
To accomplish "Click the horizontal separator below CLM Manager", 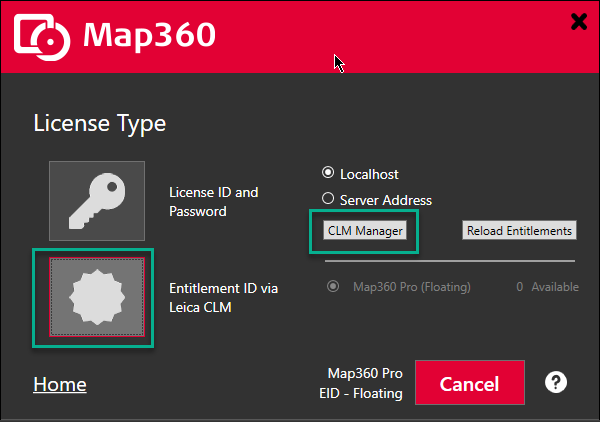I will pyautogui.click(x=450, y=260).
